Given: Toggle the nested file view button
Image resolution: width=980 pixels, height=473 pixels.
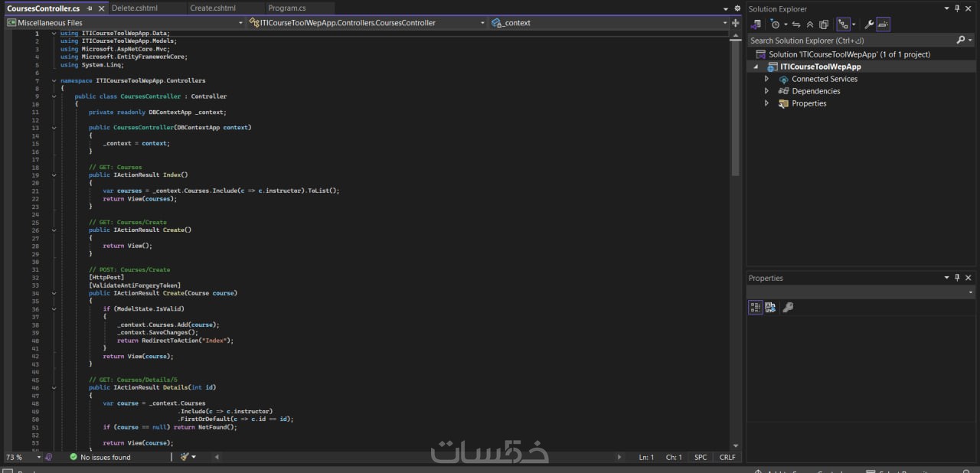Looking at the screenshot, I should (843, 24).
